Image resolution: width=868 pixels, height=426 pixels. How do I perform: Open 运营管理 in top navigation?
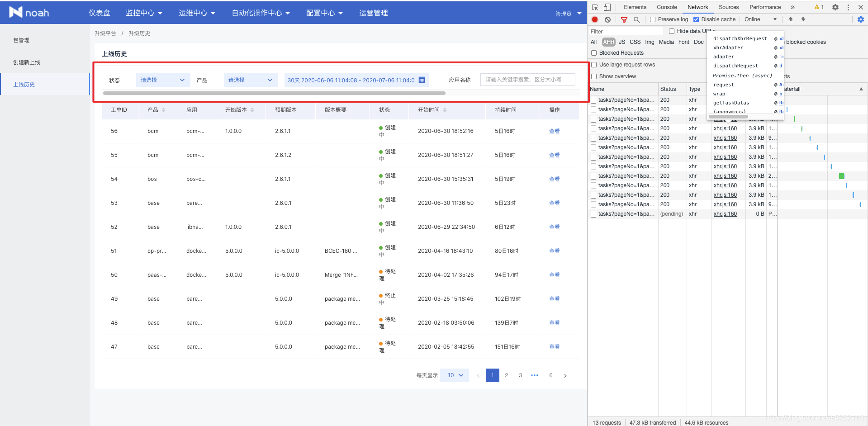tap(374, 13)
